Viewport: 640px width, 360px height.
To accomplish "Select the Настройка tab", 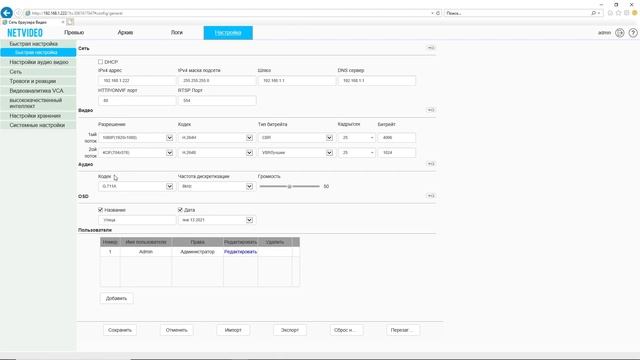I will click(228, 33).
